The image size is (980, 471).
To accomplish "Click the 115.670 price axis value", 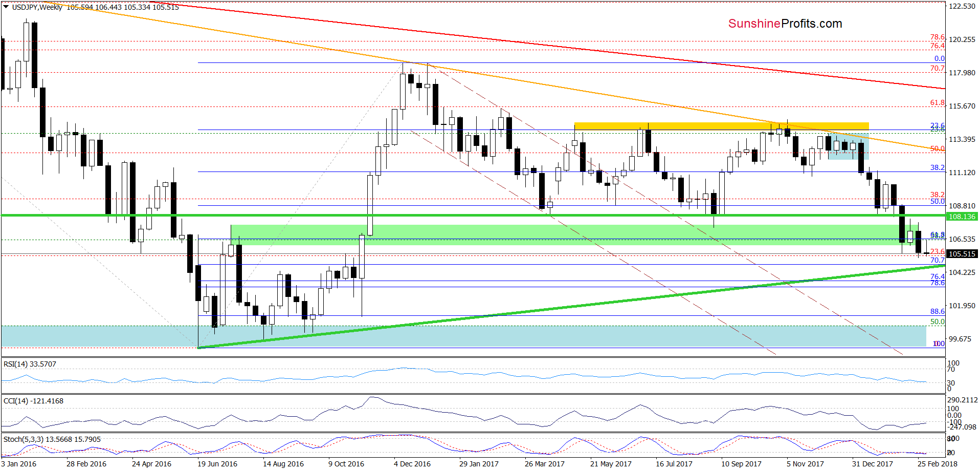I will [x=962, y=106].
